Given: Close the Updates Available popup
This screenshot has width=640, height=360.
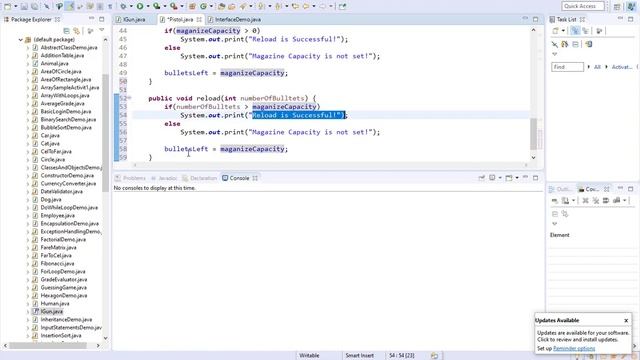Looking at the screenshot, I should coord(626,320).
